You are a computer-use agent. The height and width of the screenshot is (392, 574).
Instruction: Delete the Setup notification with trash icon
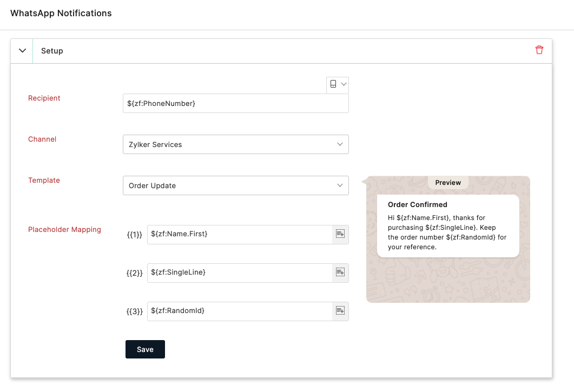(x=539, y=50)
